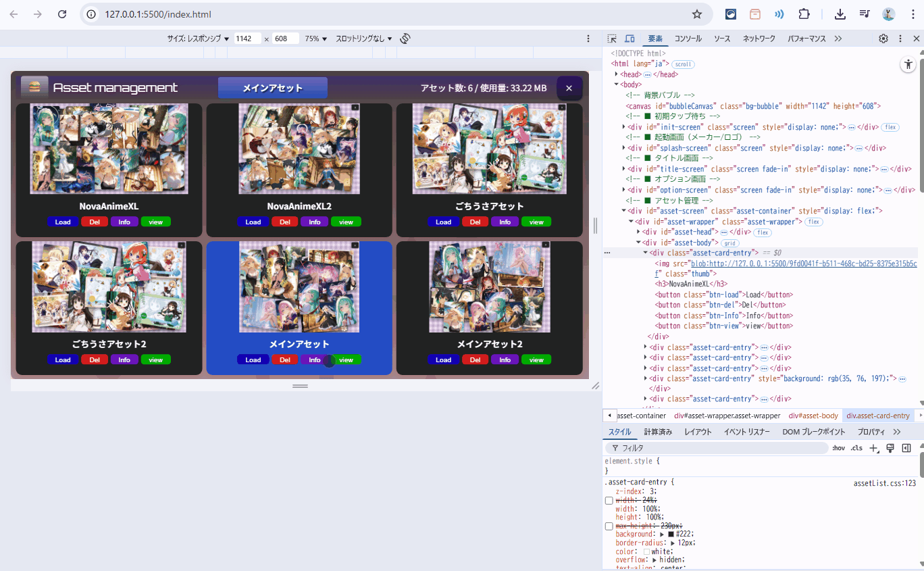Screen dimensions: 924x571
Task: Reload the page
Action: tap(62, 14)
